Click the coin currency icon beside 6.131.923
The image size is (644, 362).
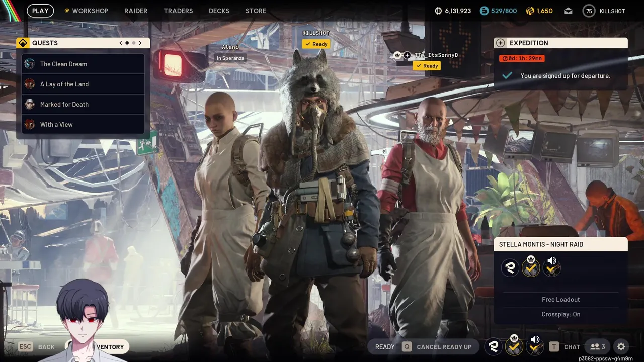tap(438, 11)
